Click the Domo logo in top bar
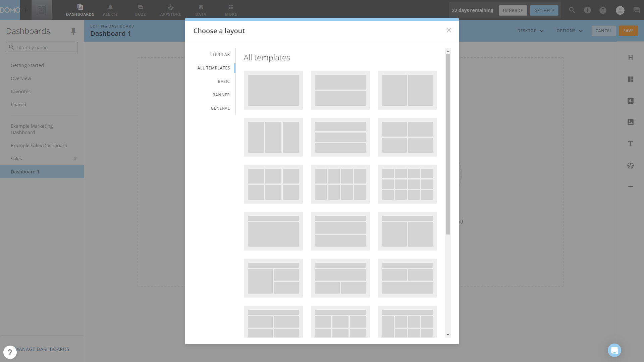Screen dimensions: 644x362 click(x=10, y=10)
